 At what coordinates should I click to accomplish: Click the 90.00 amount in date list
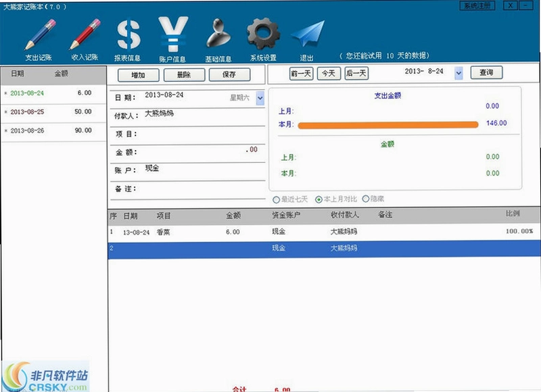83,130
